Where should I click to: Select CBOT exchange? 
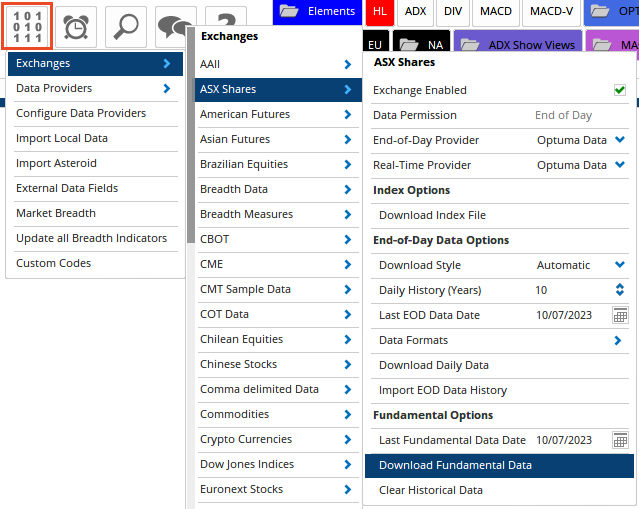(278, 240)
